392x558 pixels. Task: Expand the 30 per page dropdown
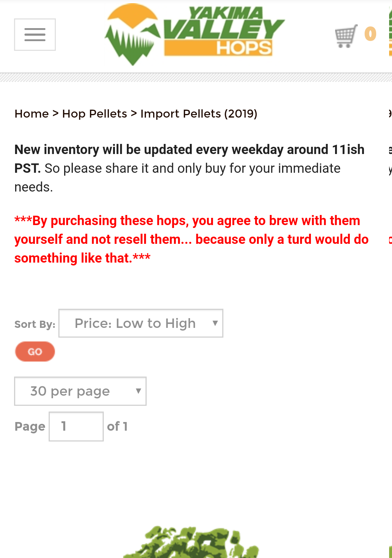(80, 391)
